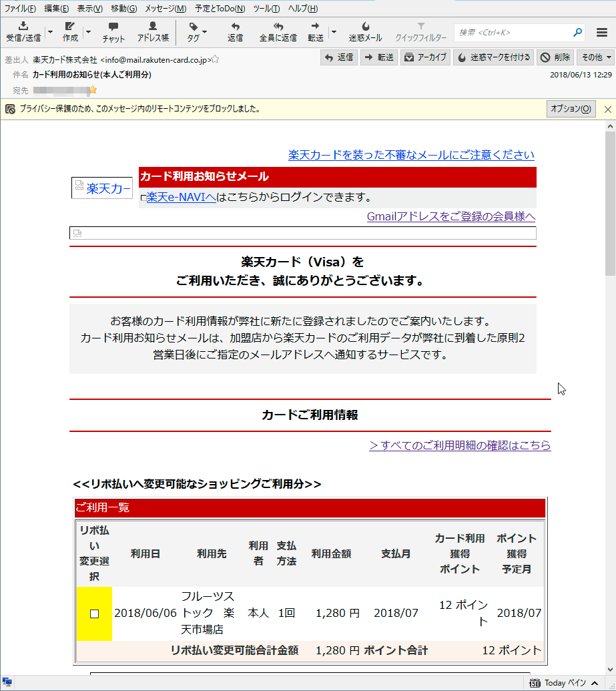Expand the タグ dropdown arrow
The image size is (616, 691).
204,32
